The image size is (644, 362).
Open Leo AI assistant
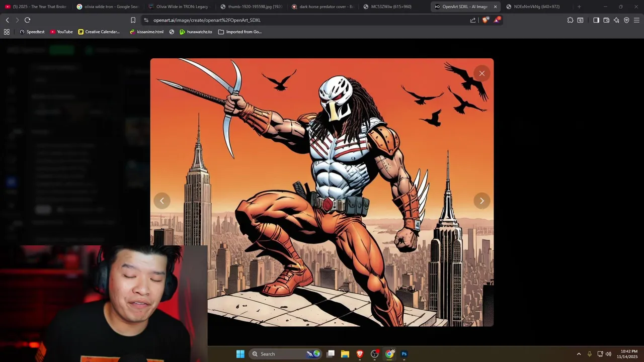(x=616, y=20)
